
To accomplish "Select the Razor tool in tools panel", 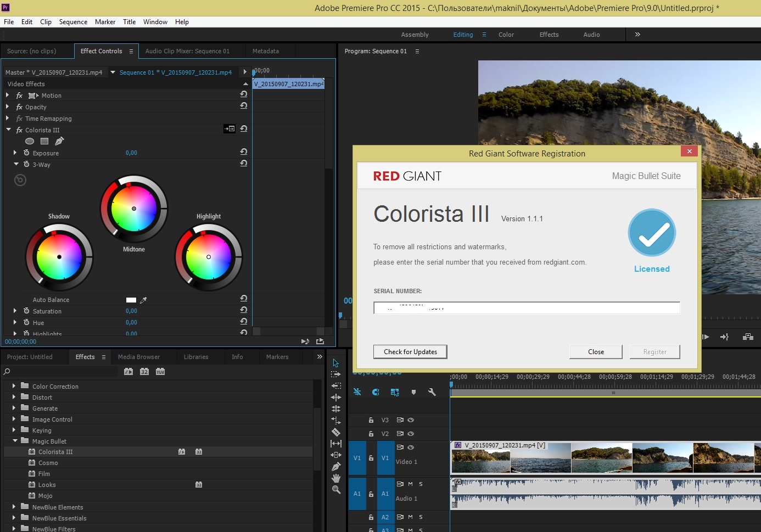I will (x=336, y=432).
